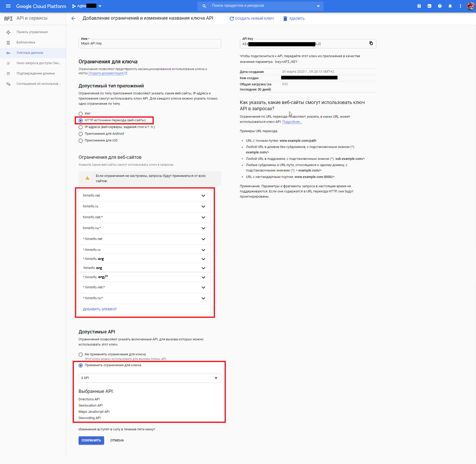Go to "Библиотека" in the sidebar
The image size is (476, 464).
26,42
